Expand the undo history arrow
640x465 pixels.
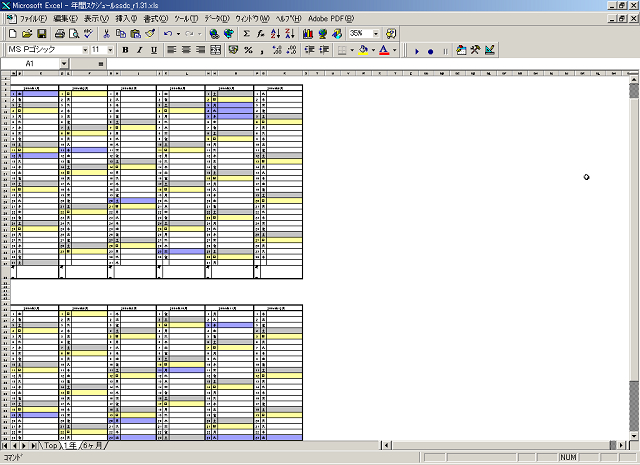coord(178,34)
